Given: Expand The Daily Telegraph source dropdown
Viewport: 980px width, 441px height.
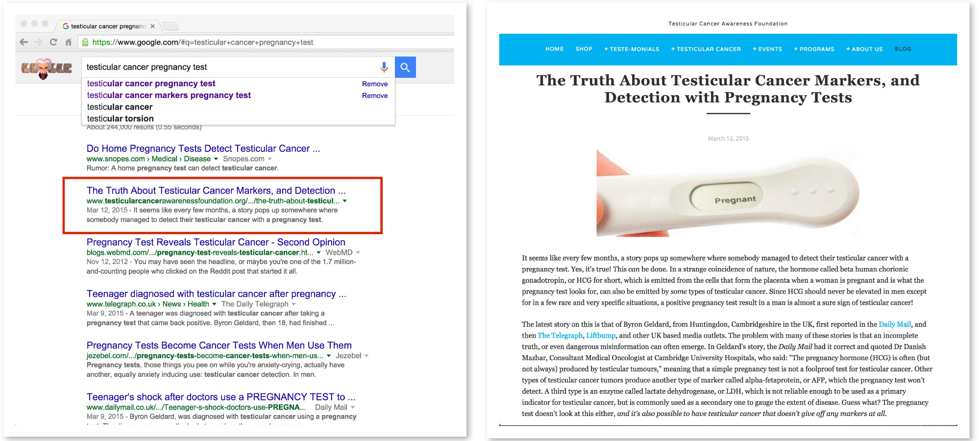Looking at the screenshot, I should click(294, 304).
